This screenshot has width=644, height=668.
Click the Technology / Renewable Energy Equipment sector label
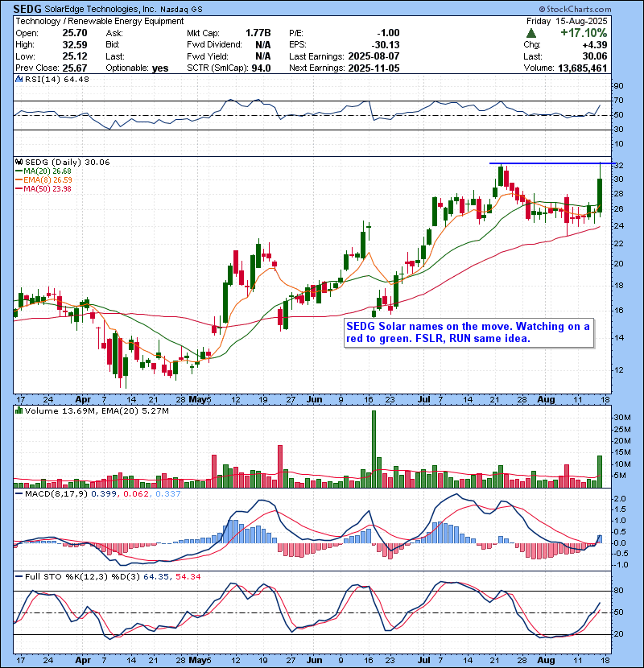pyautogui.click(x=100, y=21)
